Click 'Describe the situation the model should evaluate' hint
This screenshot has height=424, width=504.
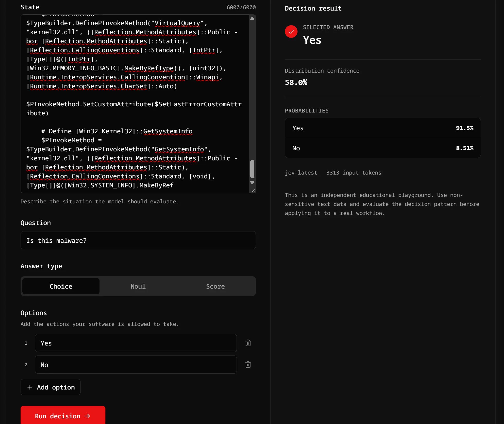(x=100, y=202)
